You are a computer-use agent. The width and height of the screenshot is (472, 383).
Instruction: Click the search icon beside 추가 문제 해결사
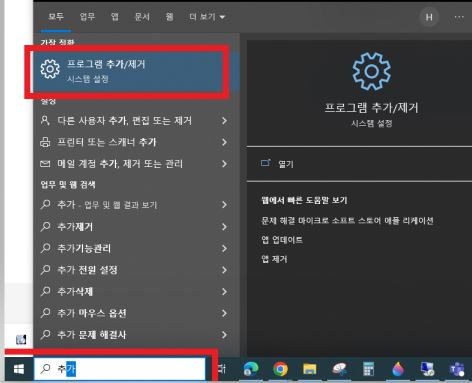tap(45, 334)
